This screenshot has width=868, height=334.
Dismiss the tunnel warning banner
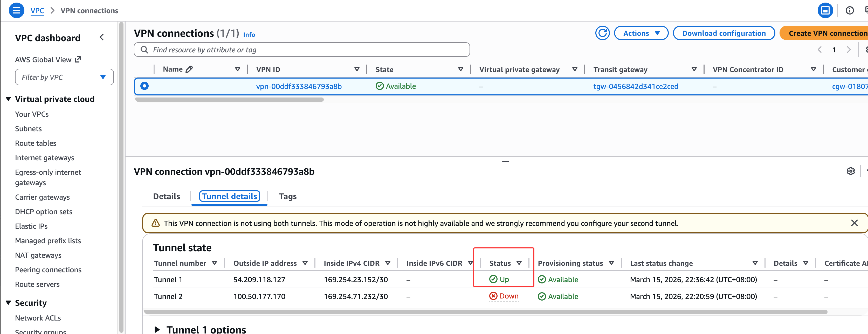[x=854, y=223]
